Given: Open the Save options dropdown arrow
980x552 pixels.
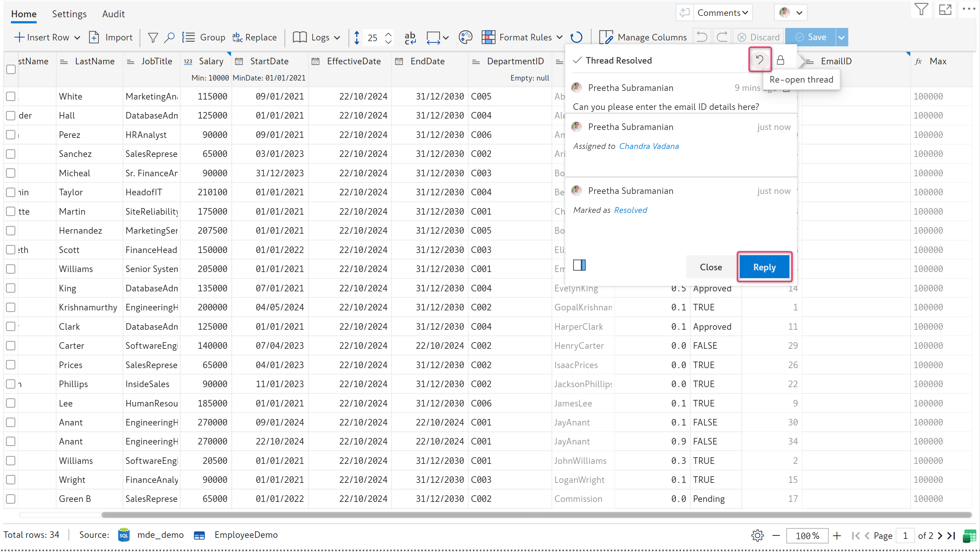Looking at the screenshot, I should pyautogui.click(x=842, y=37).
